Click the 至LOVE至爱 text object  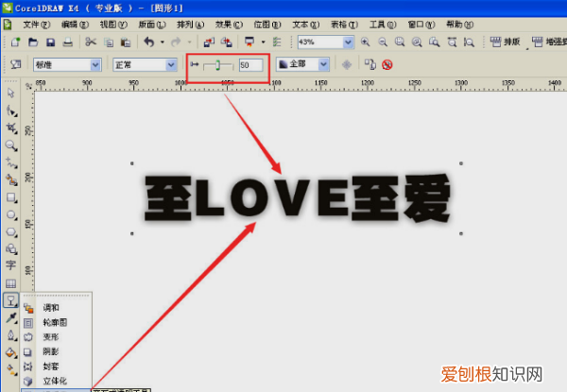[298, 198]
